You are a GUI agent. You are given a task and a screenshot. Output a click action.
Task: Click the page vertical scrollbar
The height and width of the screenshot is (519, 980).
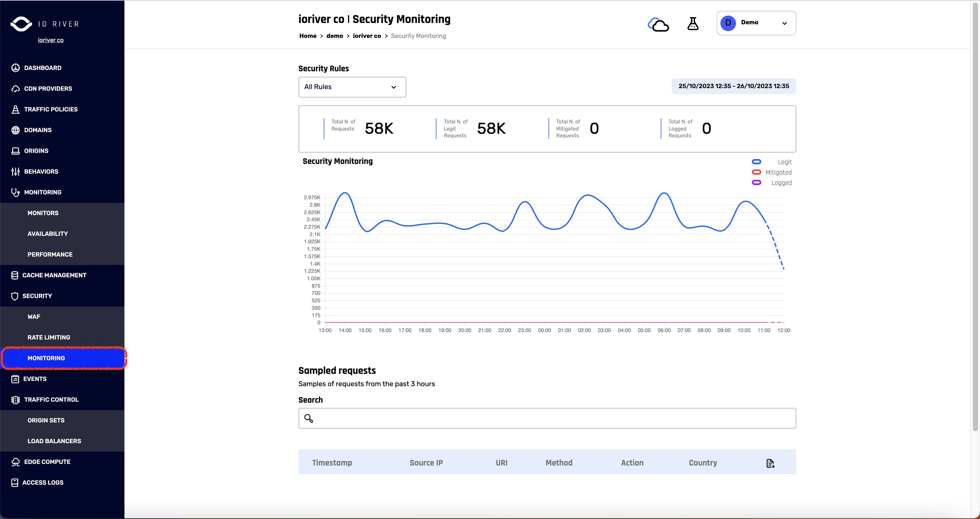pos(975,217)
